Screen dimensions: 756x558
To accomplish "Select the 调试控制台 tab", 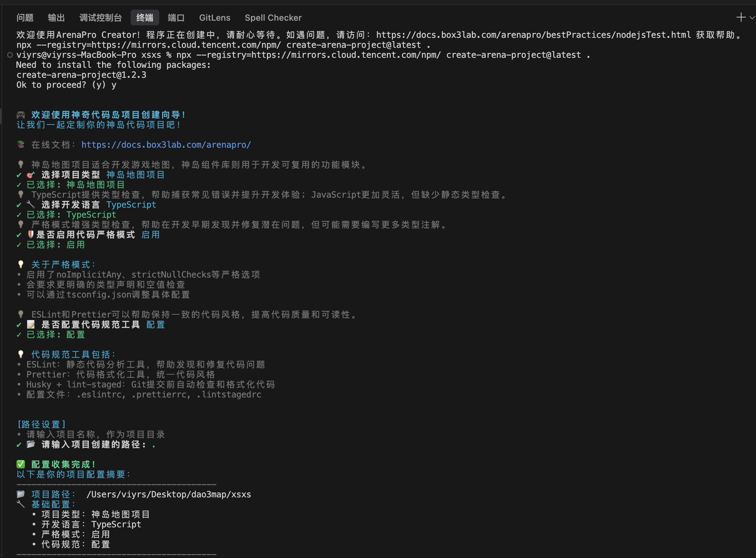I will click(101, 18).
